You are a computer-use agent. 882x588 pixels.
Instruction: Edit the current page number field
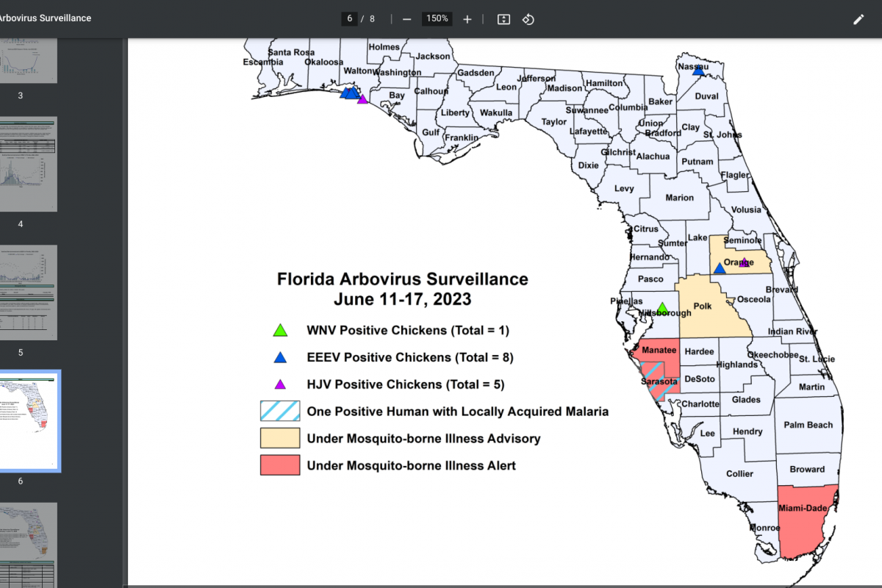350,18
